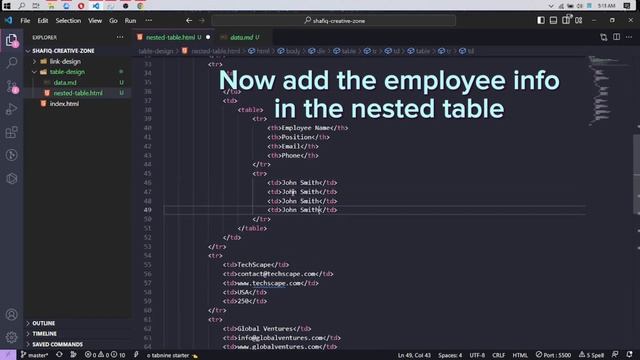Go forward with the navigation arrow

(202, 20)
